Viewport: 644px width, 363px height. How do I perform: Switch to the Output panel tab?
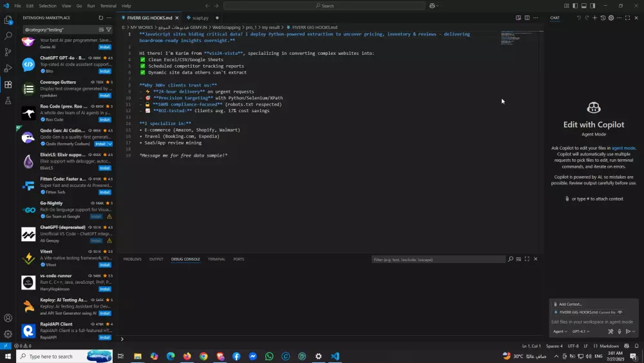click(x=156, y=259)
